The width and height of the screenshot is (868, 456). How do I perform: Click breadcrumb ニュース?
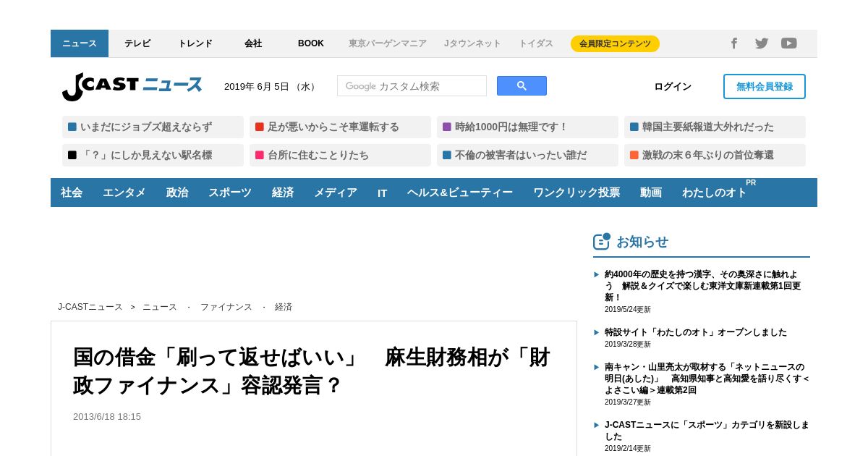(x=160, y=307)
